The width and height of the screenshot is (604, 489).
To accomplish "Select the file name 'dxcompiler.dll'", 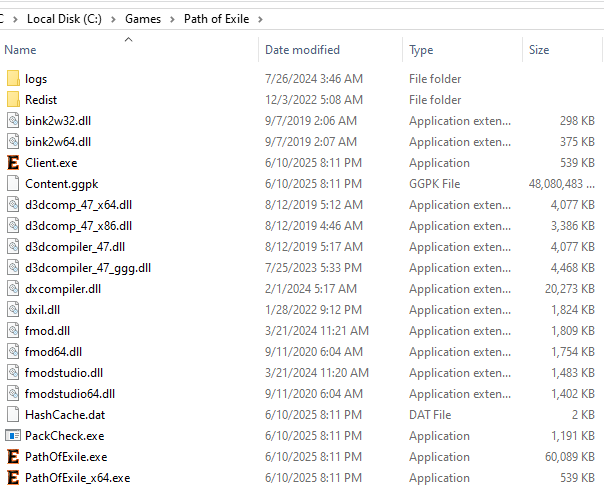I will (x=63, y=289).
